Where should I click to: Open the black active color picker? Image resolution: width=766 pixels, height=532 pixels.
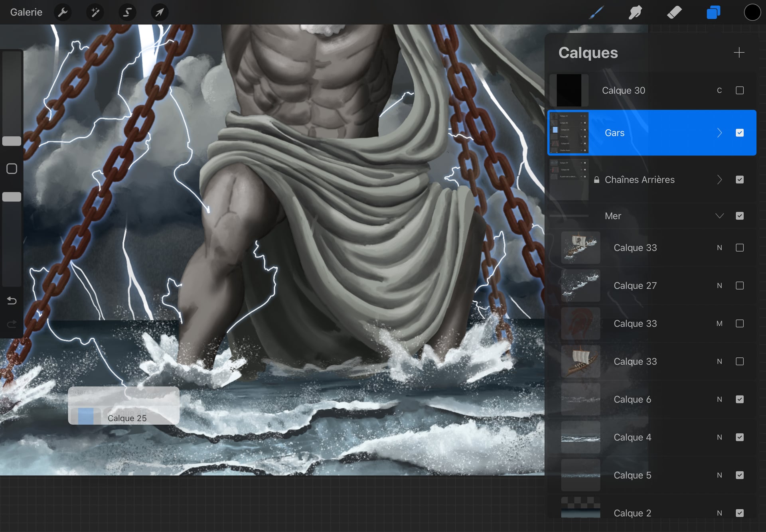(752, 12)
